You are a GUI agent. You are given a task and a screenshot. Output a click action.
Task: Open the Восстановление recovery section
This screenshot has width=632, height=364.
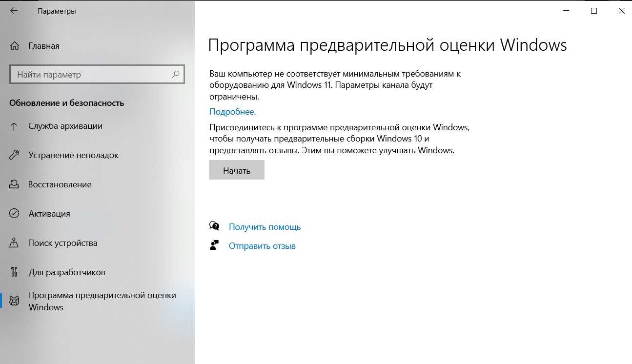tap(60, 184)
